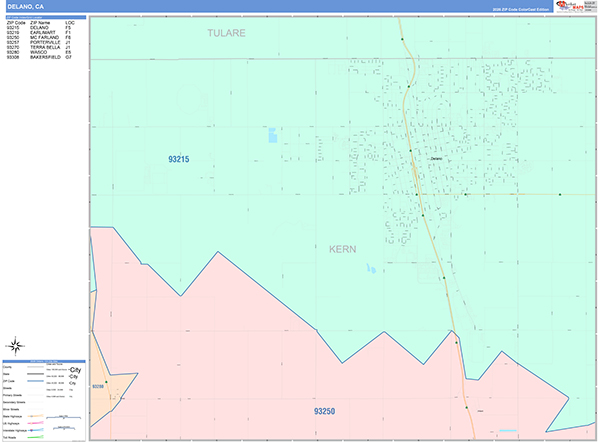The image size is (600, 442).
Task: Click the orange State Highways line sample
Action: (35, 416)
